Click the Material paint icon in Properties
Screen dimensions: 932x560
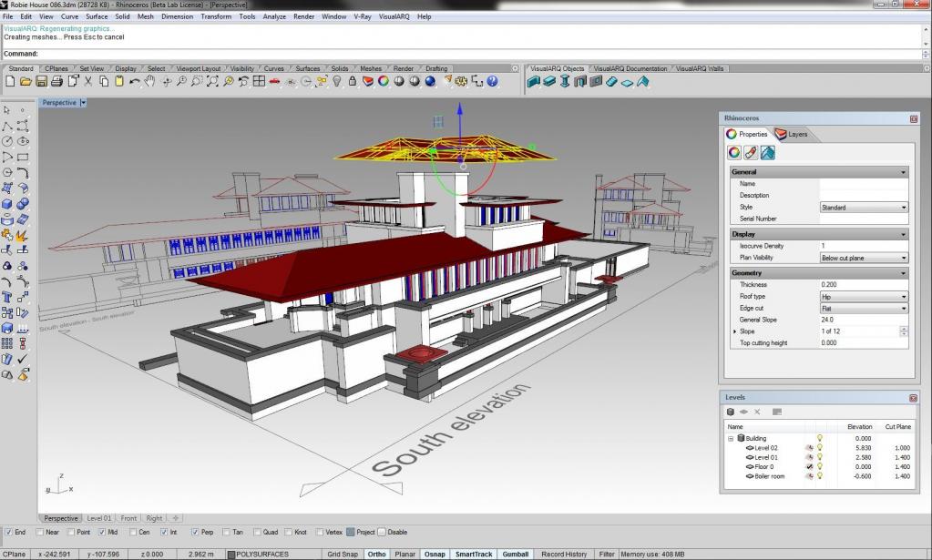(x=751, y=153)
